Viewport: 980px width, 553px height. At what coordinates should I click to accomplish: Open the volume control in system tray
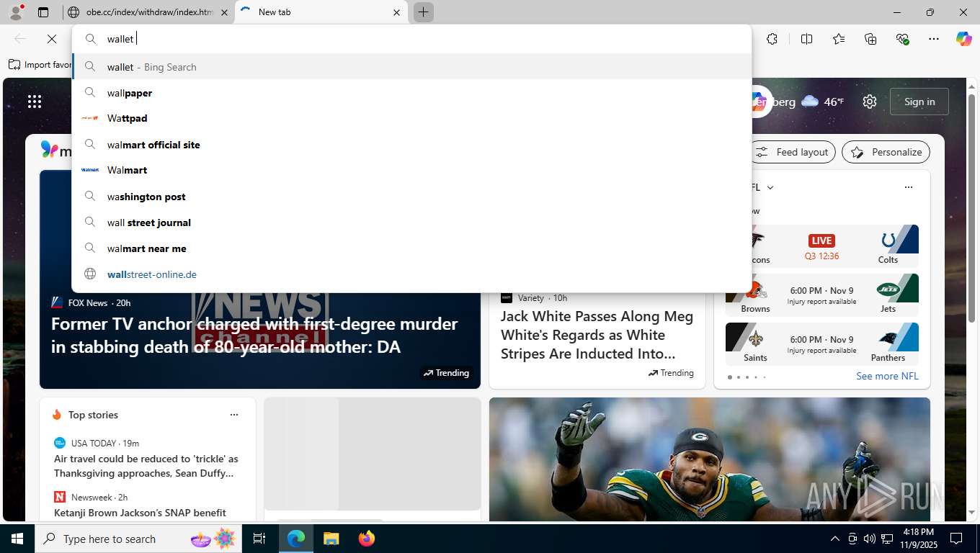(x=870, y=539)
